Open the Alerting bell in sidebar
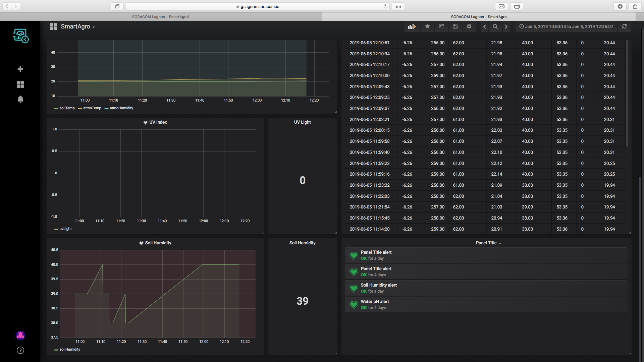The height and width of the screenshot is (362, 644). 20,99
